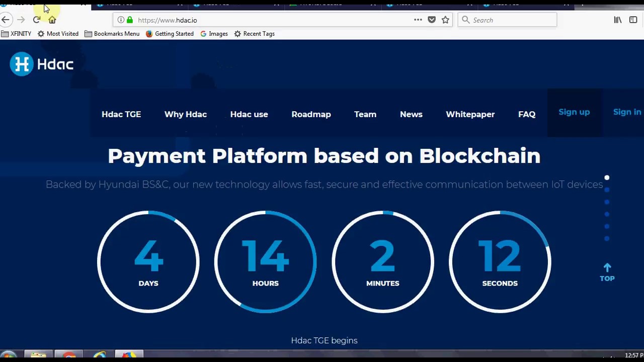Click the 2 MINUTES countdown circle
This screenshot has height=362, width=644.
(x=382, y=262)
